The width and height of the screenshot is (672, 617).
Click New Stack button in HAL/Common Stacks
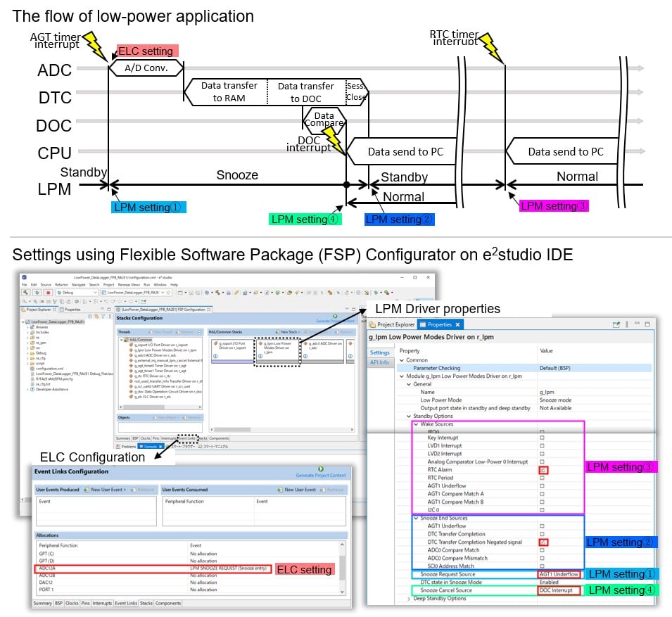[289, 331]
